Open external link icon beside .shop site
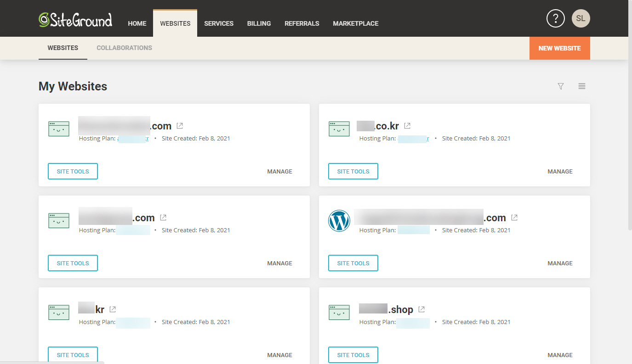 [421, 309]
